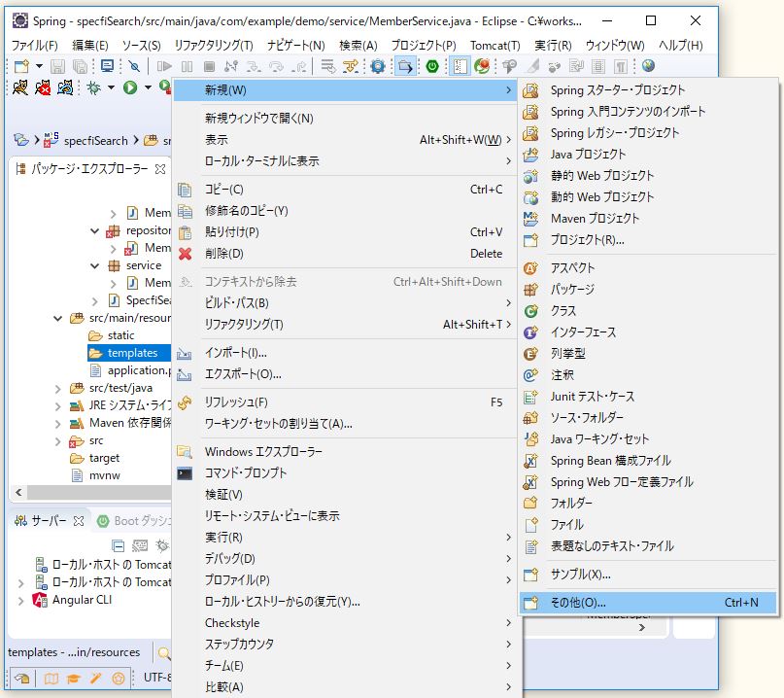Viewport: 784px width, 698px height.
Task: Choose パッケージ from New submenu
Action: pos(648,289)
